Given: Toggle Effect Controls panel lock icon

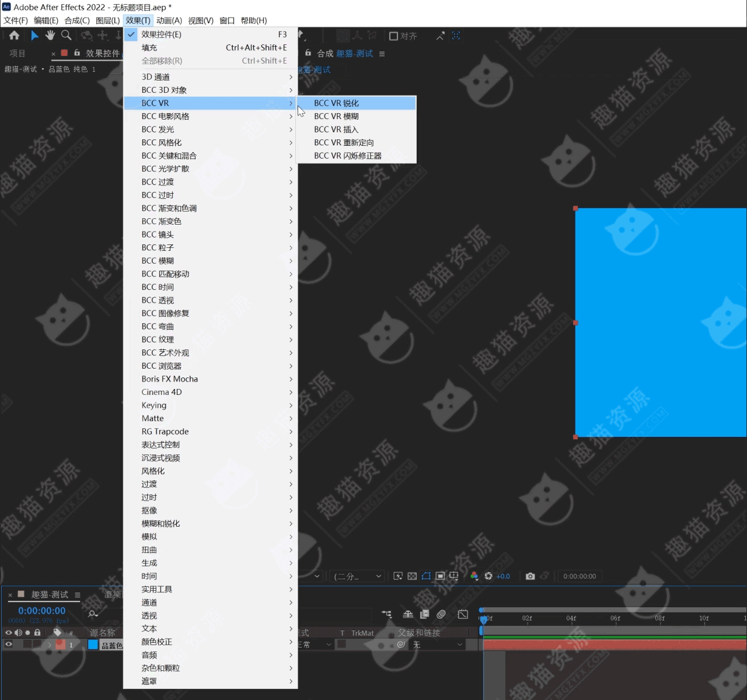Looking at the screenshot, I should (x=77, y=53).
